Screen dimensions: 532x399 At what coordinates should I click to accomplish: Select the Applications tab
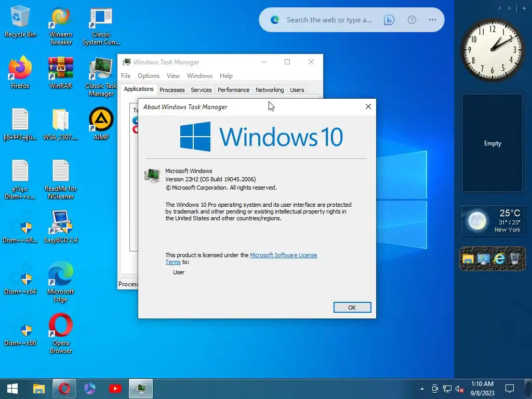click(x=139, y=89)
